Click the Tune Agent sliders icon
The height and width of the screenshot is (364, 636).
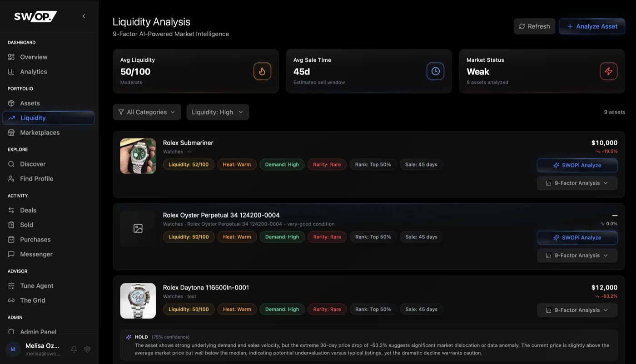(x=11, y=286)
